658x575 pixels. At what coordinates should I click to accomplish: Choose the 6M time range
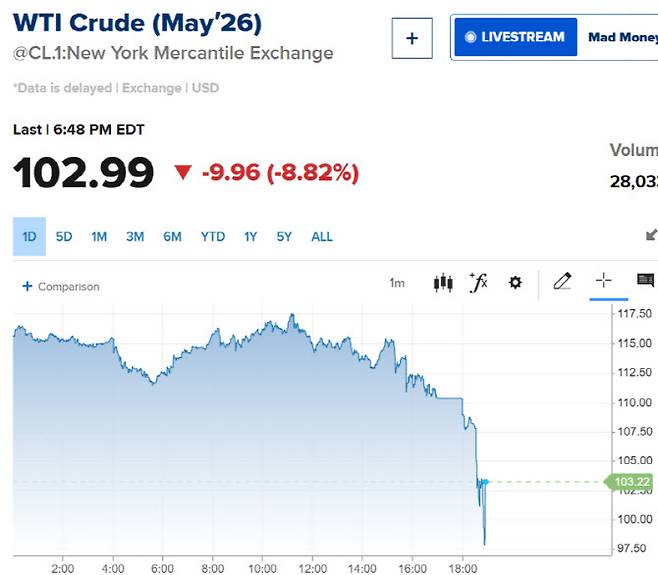pyautogui.click(x=172, y=237)
